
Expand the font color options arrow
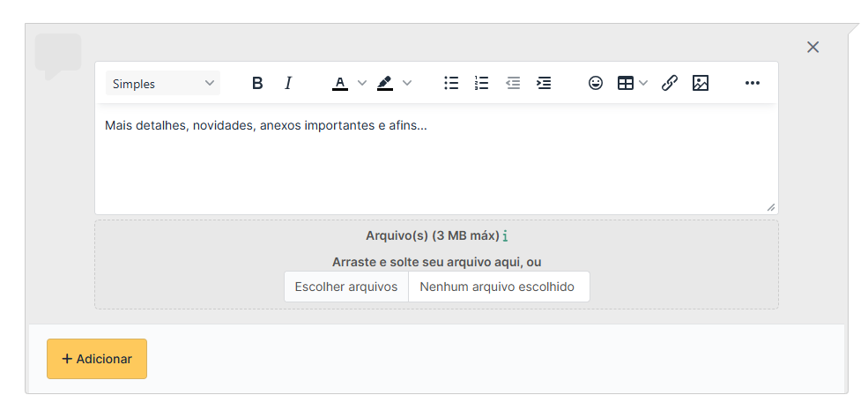[362, 83]
